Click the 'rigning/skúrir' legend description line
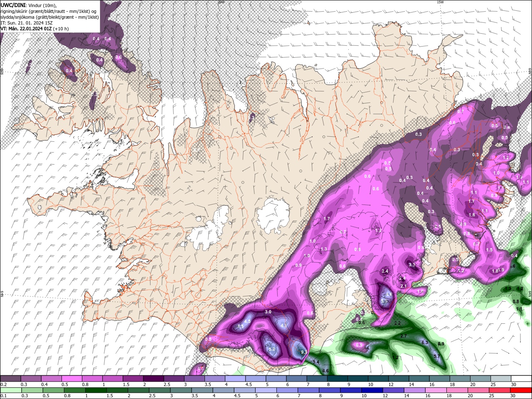The width and height of the screenshot is (532, 399). [x=47, y=11]
